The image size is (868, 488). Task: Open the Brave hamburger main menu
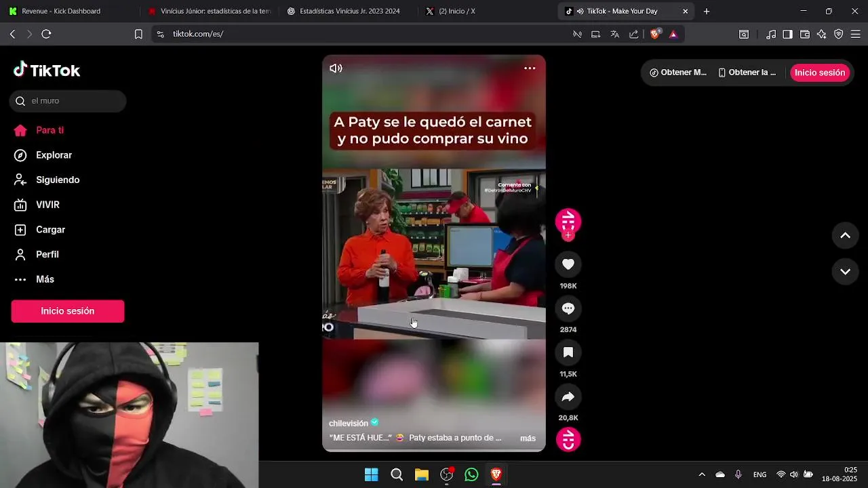tap(856, 34)
